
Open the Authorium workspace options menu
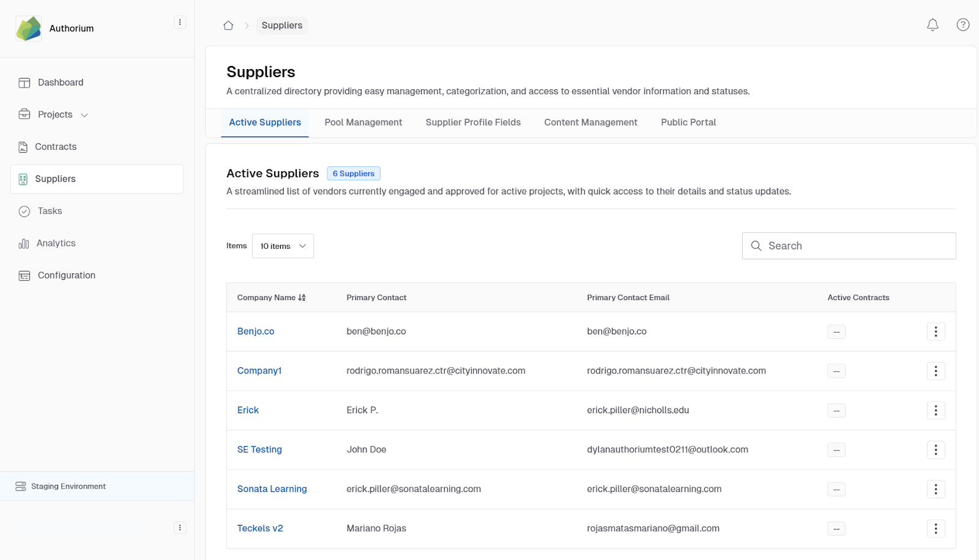pos(180,23)
